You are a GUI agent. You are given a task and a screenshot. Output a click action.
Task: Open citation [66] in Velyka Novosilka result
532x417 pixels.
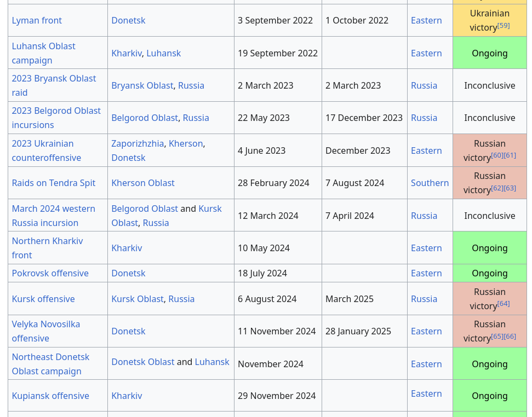pyautogui.click(x=510, y=336)
